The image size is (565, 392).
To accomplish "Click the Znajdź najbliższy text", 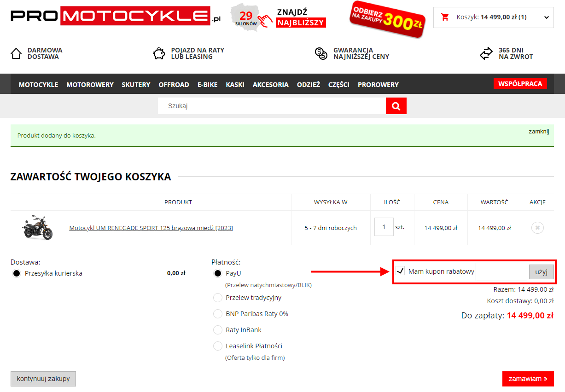I will click(301, 17).
